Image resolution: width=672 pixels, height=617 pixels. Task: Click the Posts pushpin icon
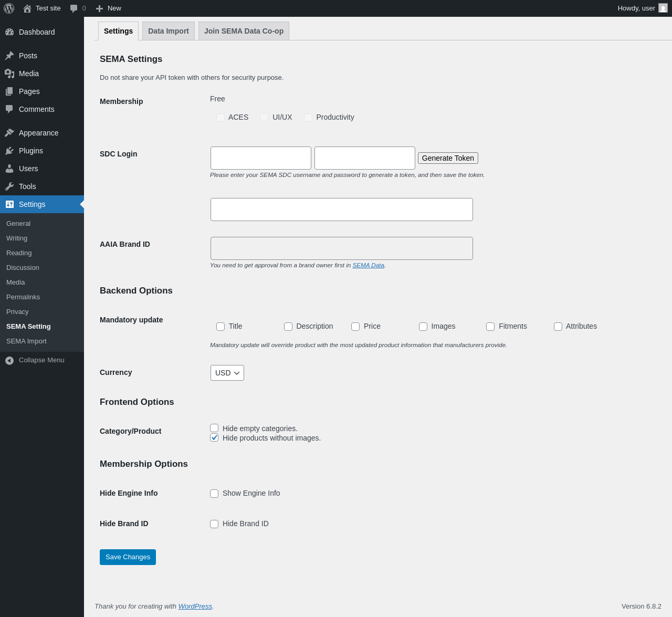click(x=9, y=56)
